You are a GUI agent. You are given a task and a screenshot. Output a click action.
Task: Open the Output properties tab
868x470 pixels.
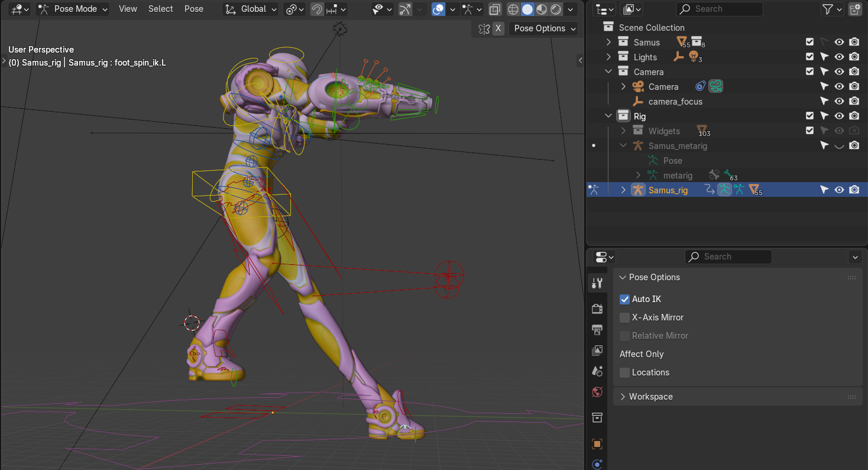tap(597, 329)
